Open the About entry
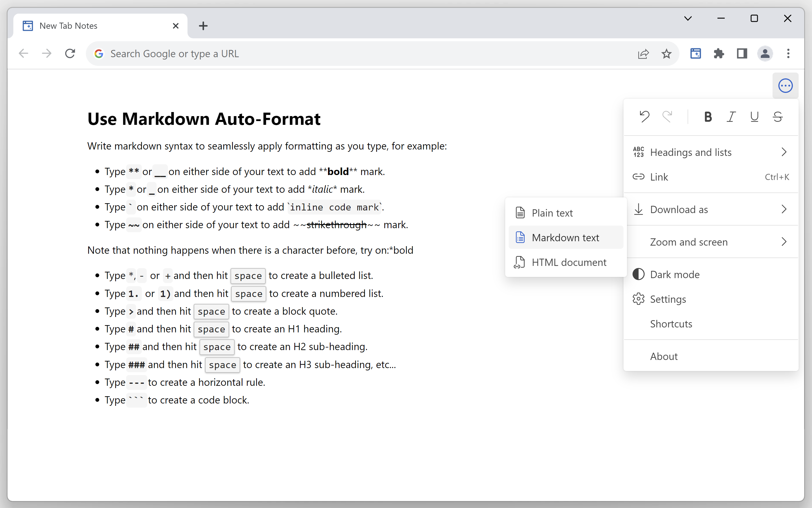812x508 pixels. coord(711,356)
